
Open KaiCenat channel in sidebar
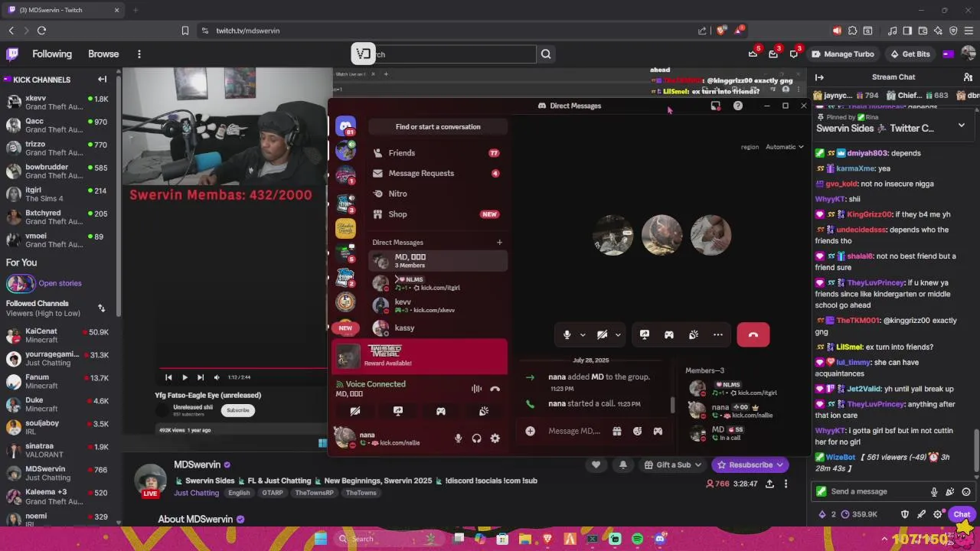click(x=59, y=336)
